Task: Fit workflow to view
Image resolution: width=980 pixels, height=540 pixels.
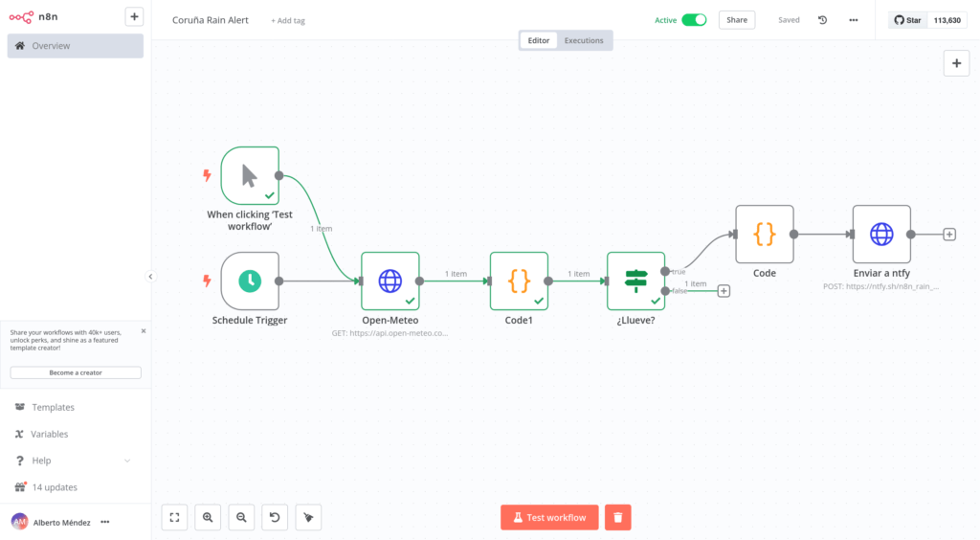Action: [x=174, y=517]
